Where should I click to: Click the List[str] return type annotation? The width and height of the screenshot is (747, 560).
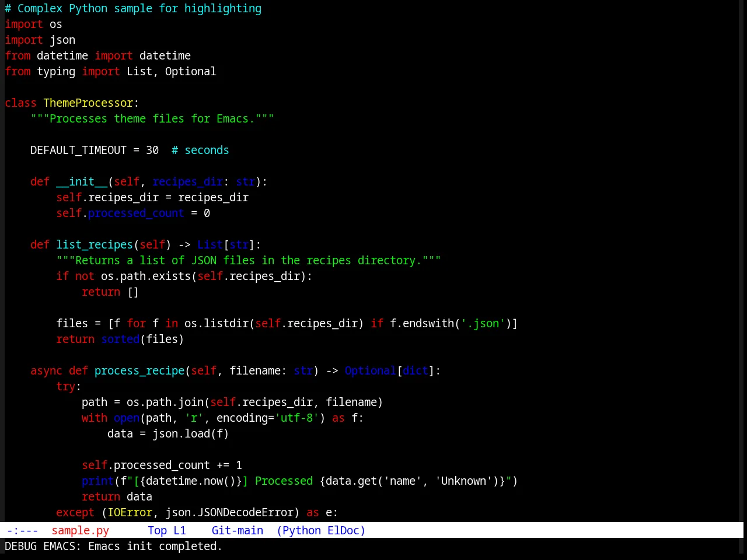coord(226,245)
